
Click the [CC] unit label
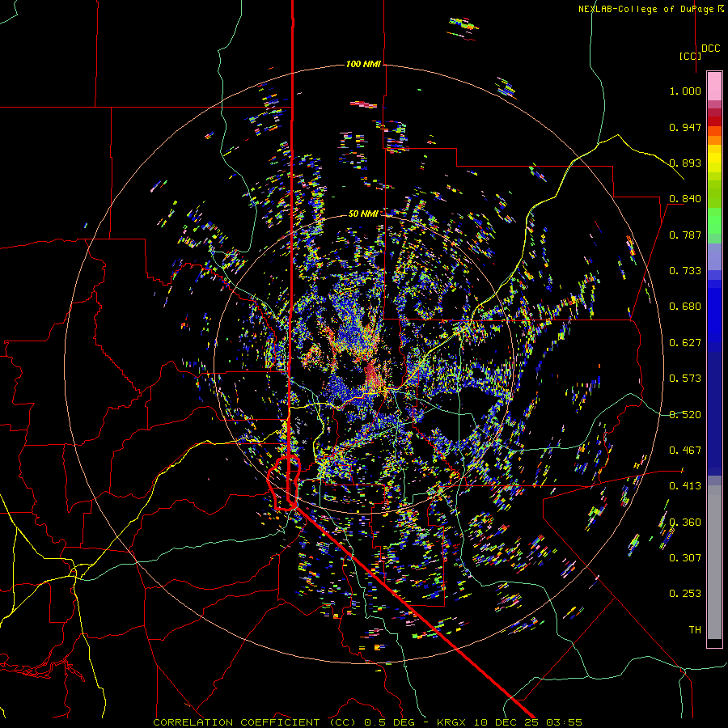point(690,56)
